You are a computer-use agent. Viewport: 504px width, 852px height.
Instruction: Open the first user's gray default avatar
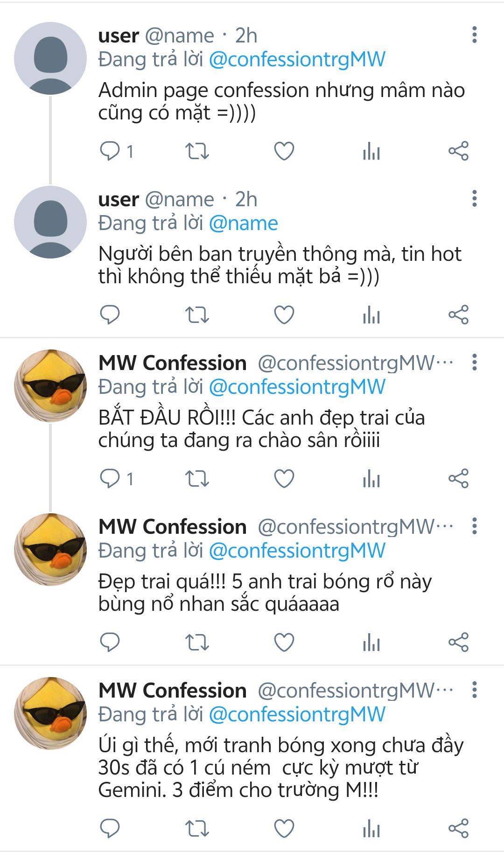(50, 58)
